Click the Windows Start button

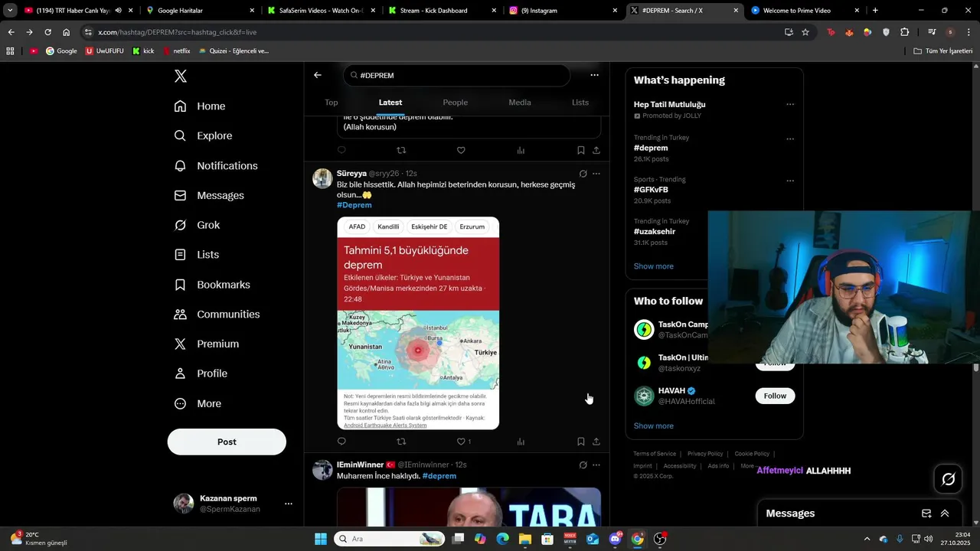click(x=321, y=539)
